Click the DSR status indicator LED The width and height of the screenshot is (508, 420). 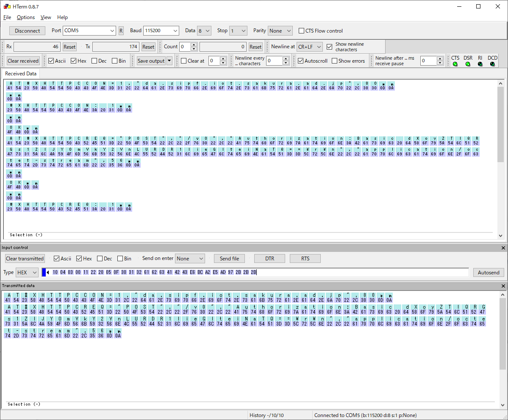coord(468,64)
